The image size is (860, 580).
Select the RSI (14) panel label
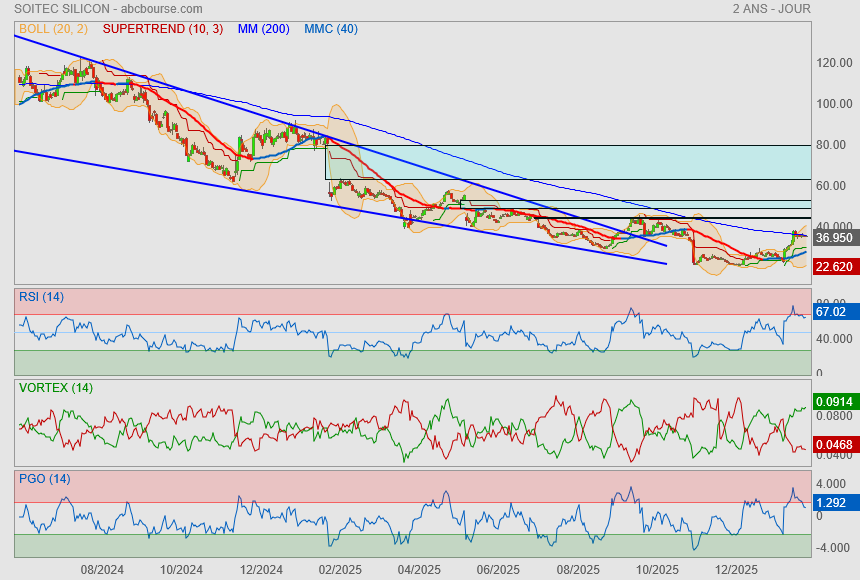(x=41, y=296)
